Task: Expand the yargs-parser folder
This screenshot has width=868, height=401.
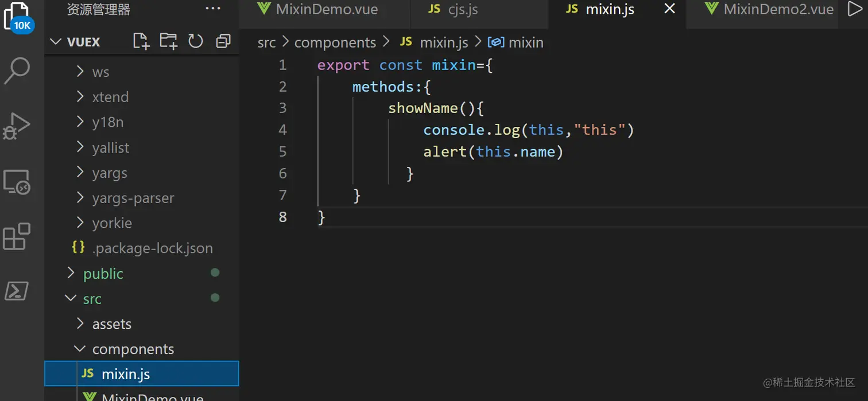Action: (142, 198)
